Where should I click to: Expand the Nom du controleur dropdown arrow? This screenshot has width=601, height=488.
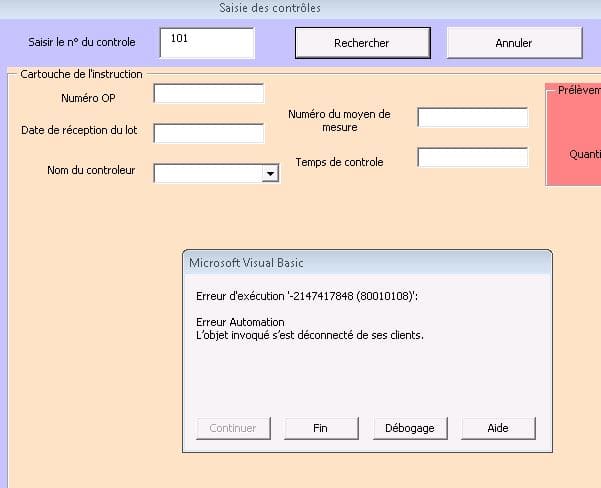269,174
